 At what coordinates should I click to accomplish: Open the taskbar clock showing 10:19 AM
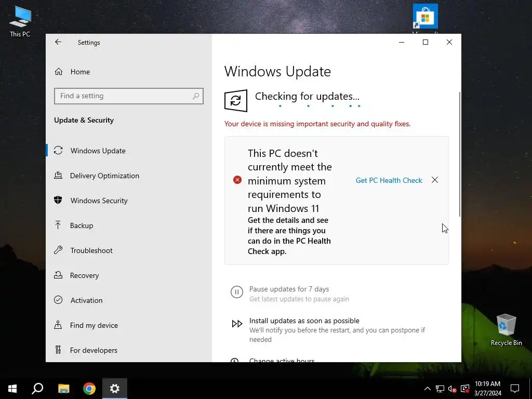[x=487, y=389]
